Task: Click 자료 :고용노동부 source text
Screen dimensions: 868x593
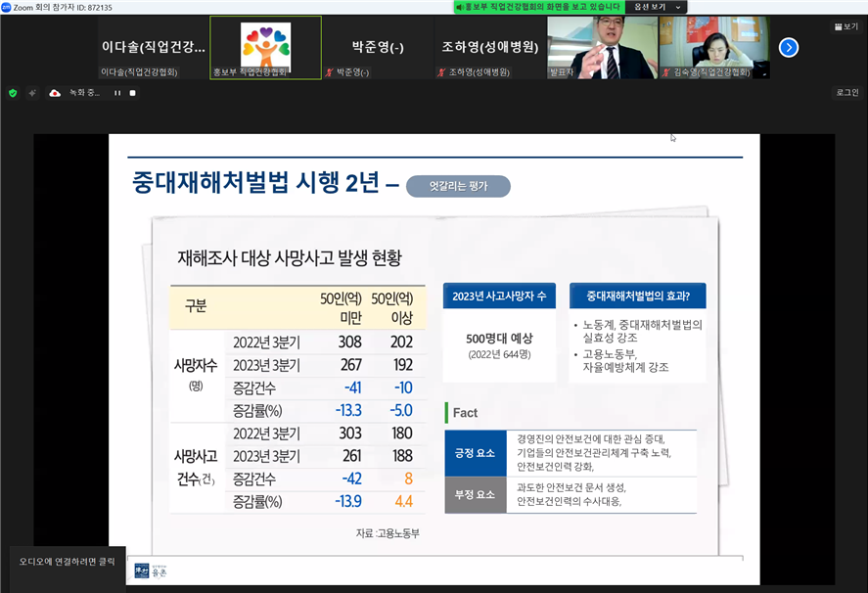Action: [388, 533]
